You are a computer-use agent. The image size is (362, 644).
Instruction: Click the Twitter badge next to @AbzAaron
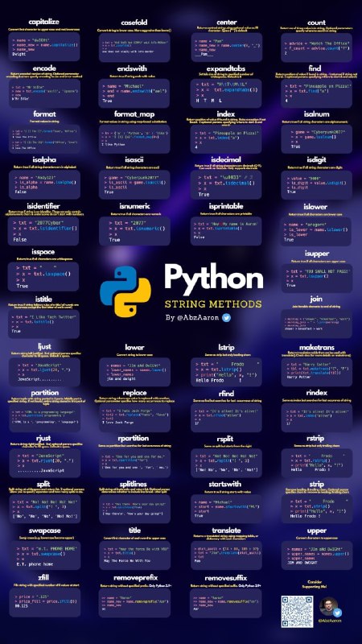226,317
